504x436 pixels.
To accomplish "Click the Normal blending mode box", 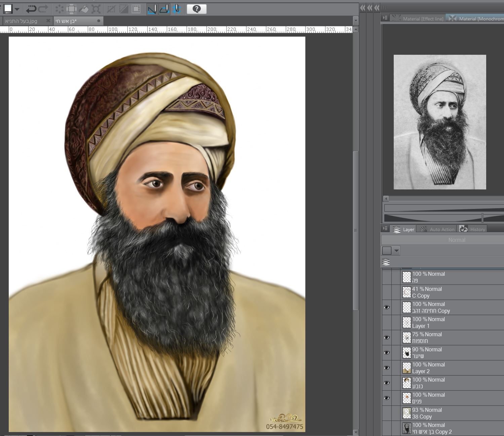I will tap(456, 240).
